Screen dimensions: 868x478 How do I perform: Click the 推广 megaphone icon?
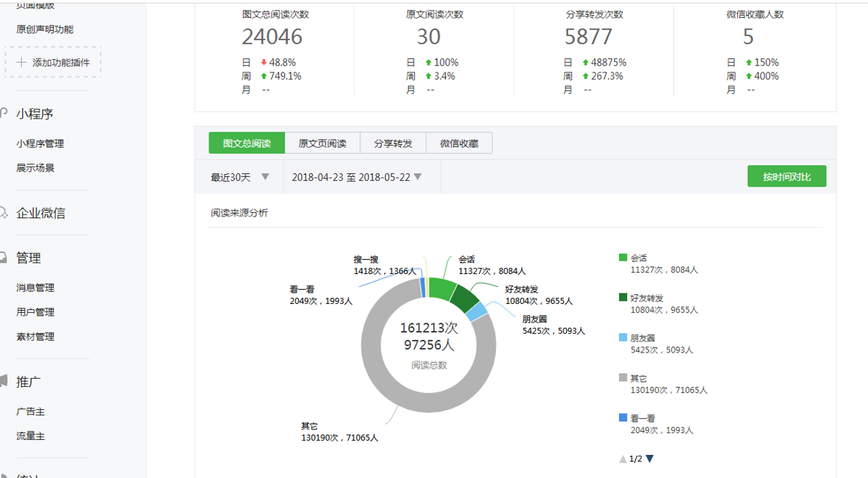(4, 382)
